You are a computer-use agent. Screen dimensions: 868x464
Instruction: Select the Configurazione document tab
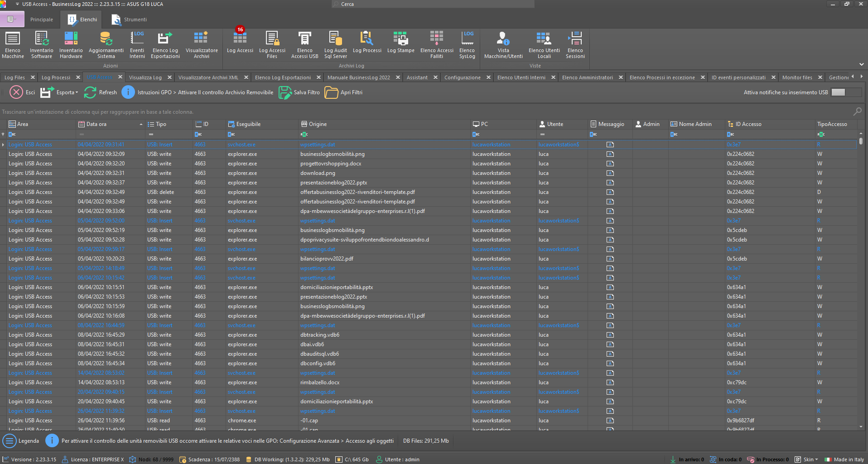[x=462, y=77]
